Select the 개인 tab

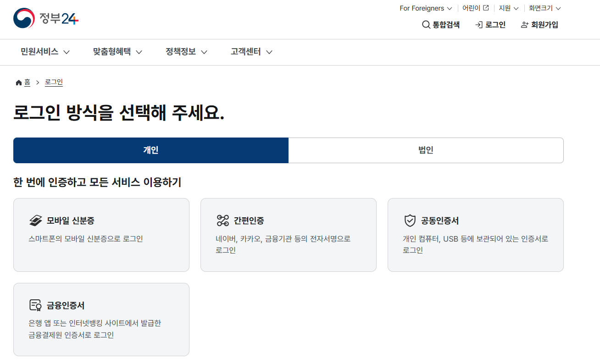click(x=151, y=150)
